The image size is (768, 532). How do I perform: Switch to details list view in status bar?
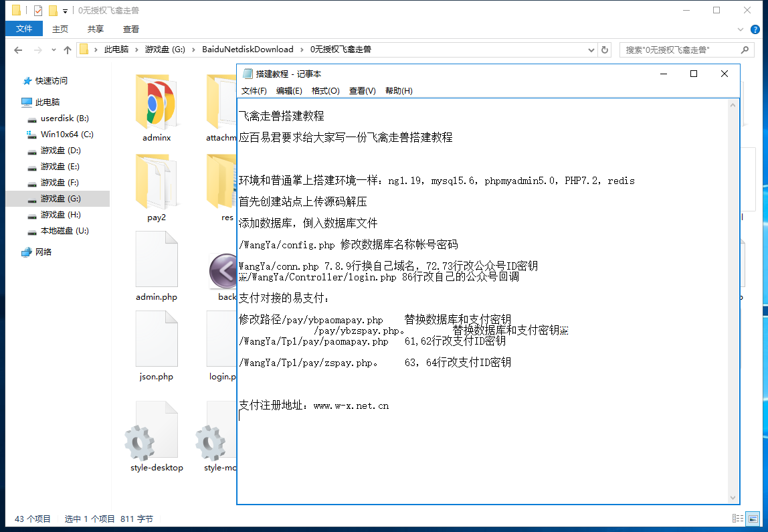pyautogui.click(x=738, y=519)
